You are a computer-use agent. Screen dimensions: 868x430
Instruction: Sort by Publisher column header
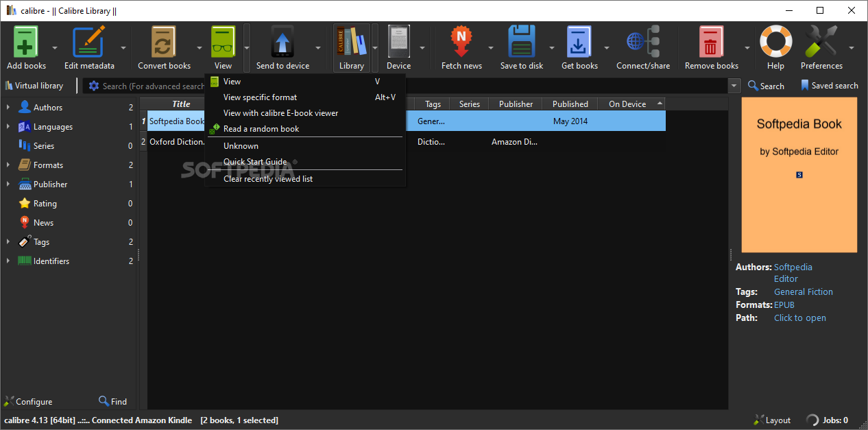pyautogui.click(x=516, y=104)
